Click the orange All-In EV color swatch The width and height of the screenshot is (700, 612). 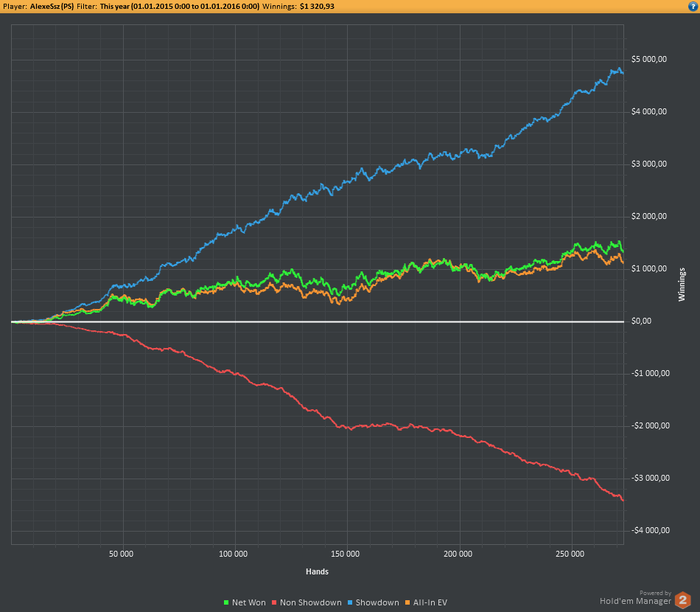coord(407,603)
